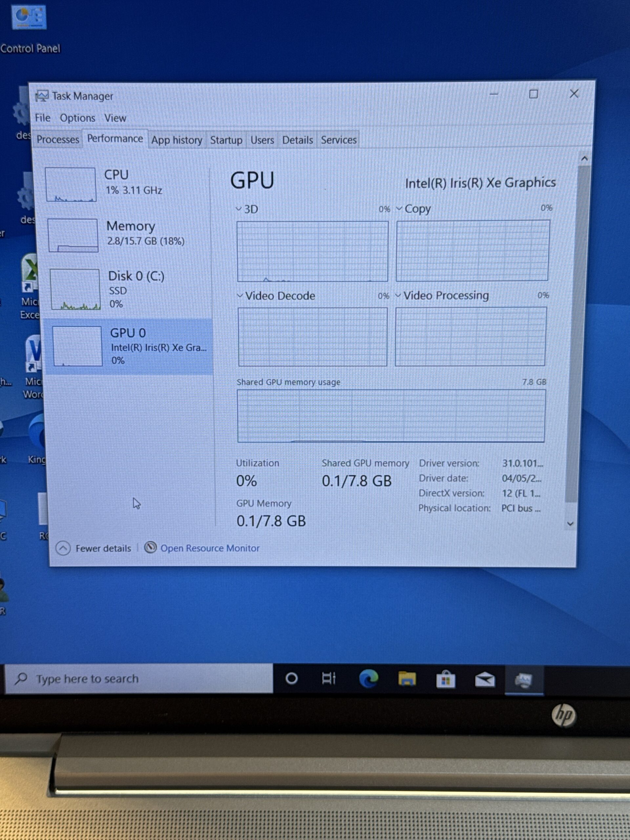630x840 pixels.
Task: Click Task Manager taskbar icon
Action: pyautogui.click(x=524, y=680)
